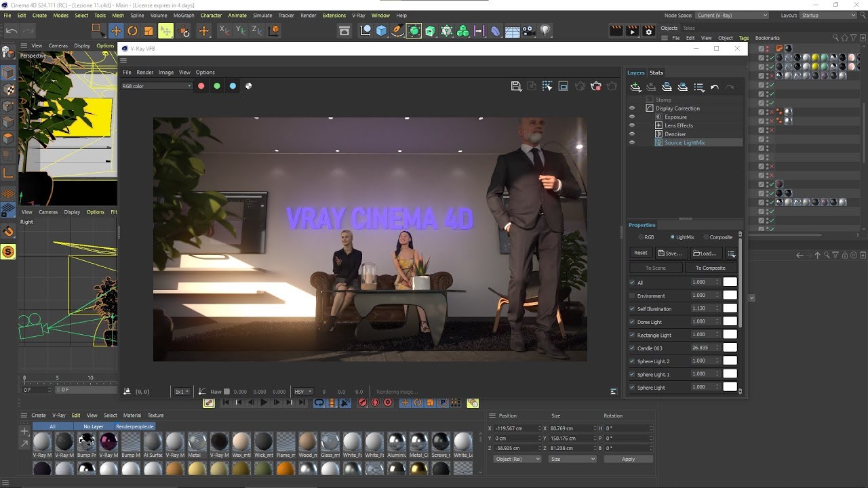Hide the Exposure layer eye
This screenshot has width=868, height=488.
(x=632, y=117)
